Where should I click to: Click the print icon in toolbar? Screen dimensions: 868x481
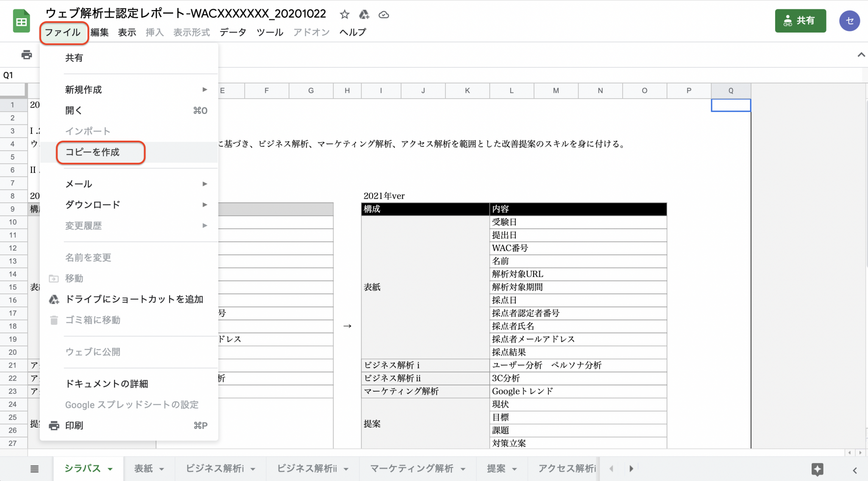click(26, 55)
